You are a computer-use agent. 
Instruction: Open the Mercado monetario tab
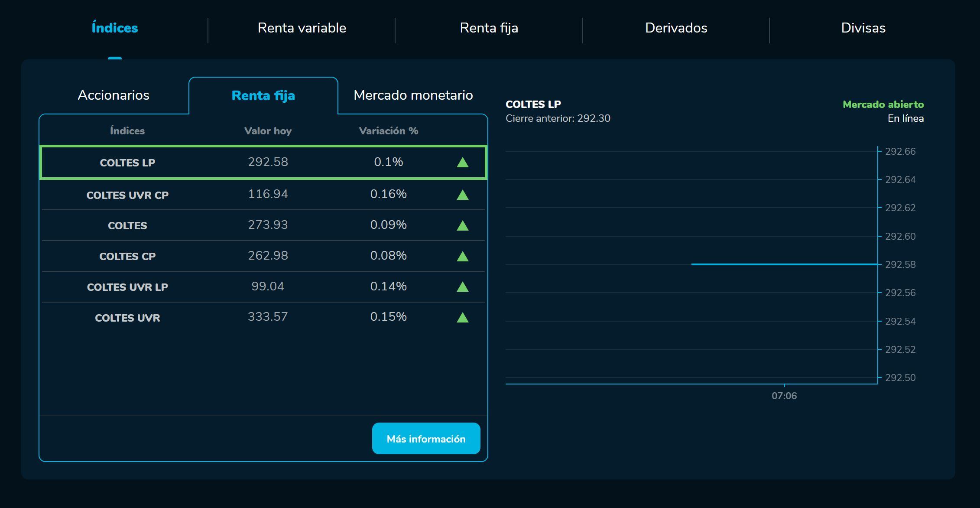pos(413,95)
